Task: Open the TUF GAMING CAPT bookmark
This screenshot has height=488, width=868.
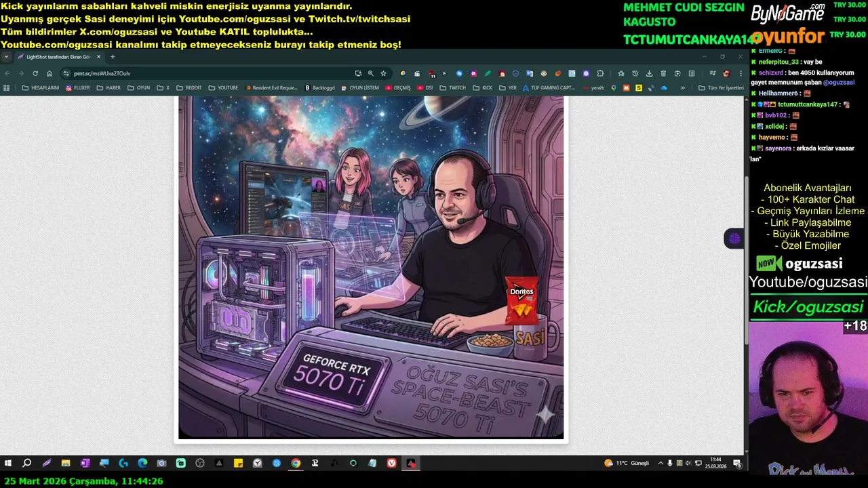Action: [x=549, y=87]
